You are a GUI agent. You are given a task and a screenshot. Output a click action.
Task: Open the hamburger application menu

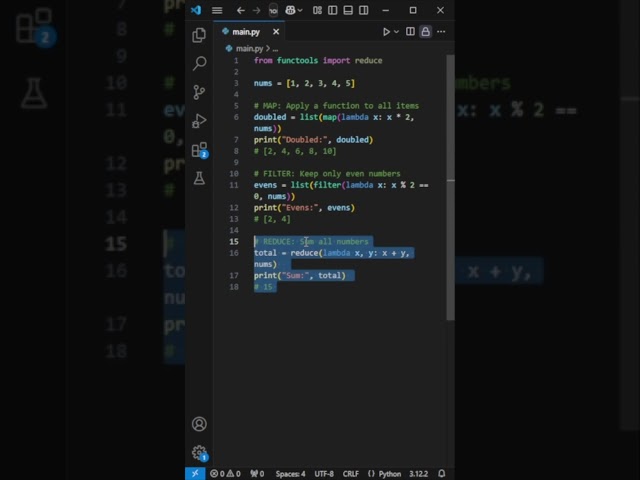tap(217, 10)
